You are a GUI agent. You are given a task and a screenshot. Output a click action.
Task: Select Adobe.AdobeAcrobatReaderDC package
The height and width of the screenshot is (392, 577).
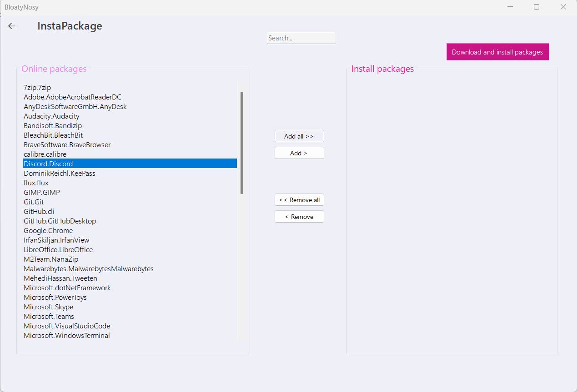(x=72, y=97)
